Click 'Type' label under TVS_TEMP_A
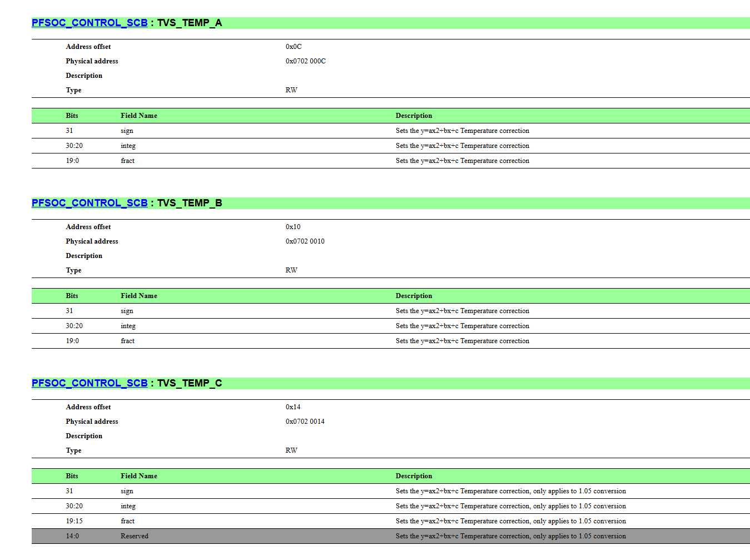 (x=73, y=90)
